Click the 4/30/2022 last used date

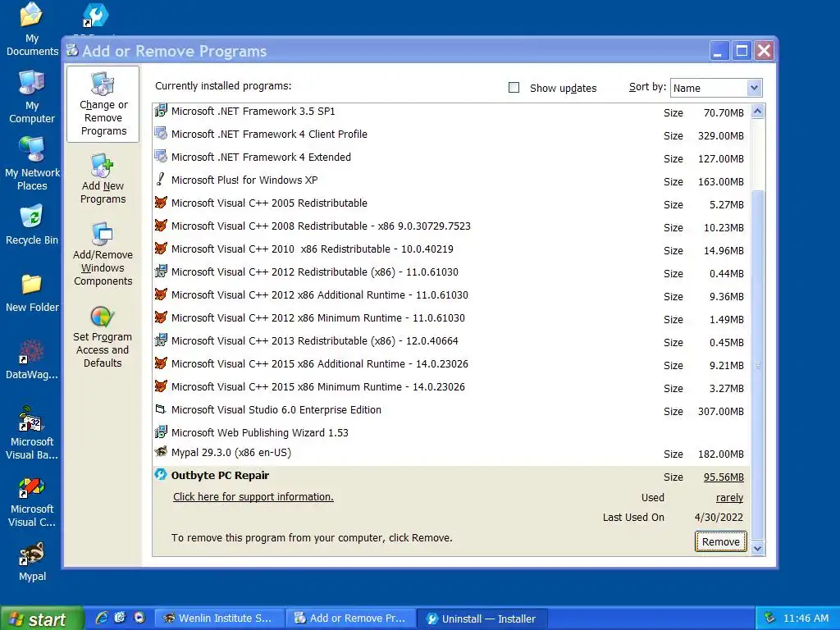[x=719, y=518]
